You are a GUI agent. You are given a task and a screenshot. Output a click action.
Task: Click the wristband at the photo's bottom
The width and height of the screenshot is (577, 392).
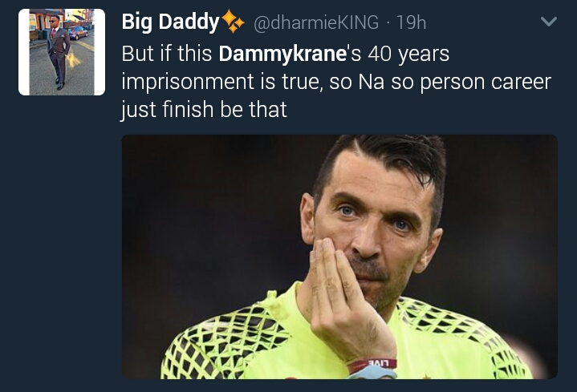372,366
